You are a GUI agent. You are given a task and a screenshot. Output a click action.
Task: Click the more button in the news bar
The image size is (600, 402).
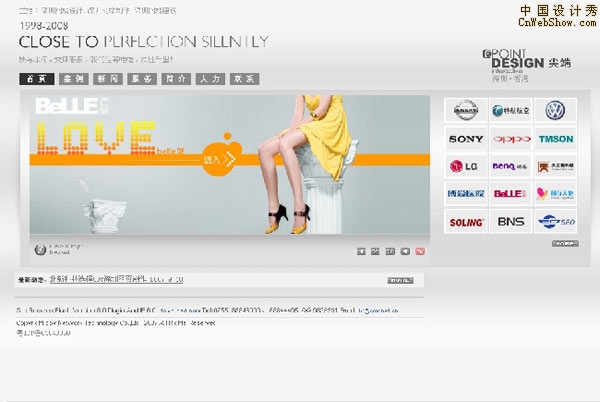[400, 280]
